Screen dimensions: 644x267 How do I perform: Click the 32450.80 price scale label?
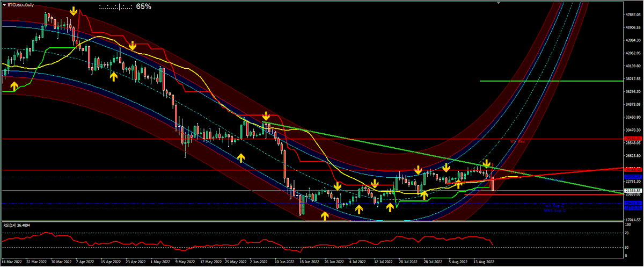pos(633,118)
